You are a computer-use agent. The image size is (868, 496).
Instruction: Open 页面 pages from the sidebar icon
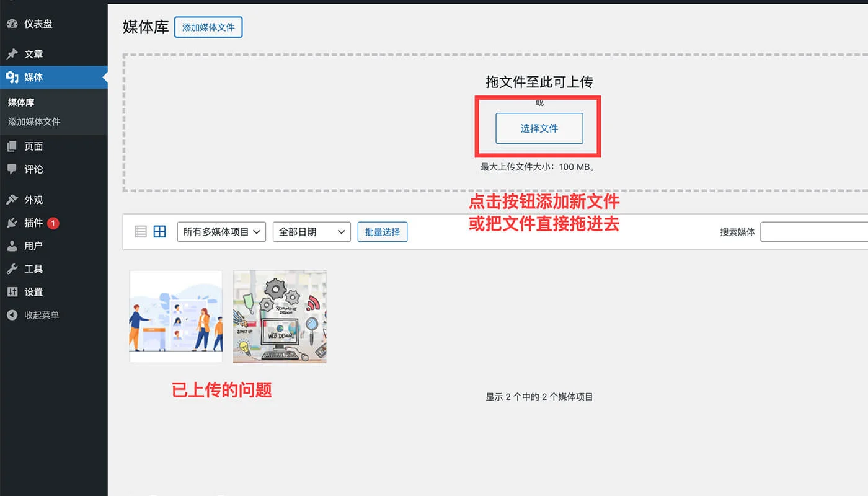[12, 146]
